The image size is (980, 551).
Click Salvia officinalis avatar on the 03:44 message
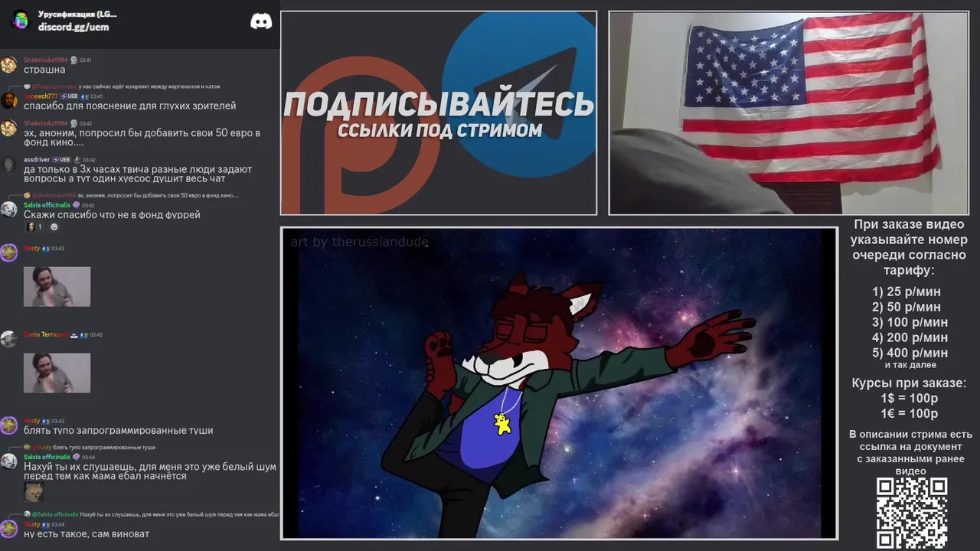(8, 461)
